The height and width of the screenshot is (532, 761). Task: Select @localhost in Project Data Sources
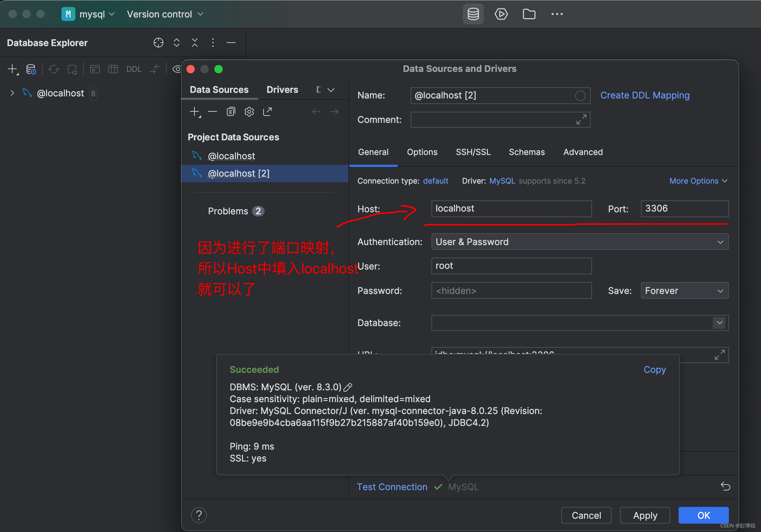(x=265, y=156)
